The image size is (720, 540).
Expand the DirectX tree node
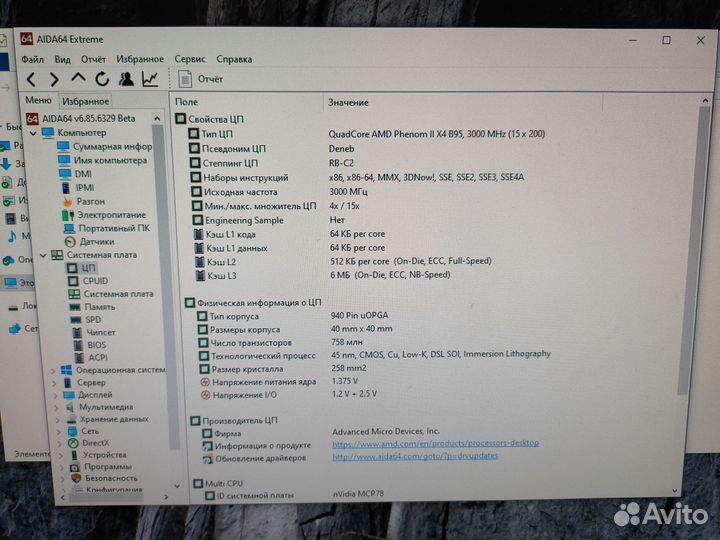point(61,444)
